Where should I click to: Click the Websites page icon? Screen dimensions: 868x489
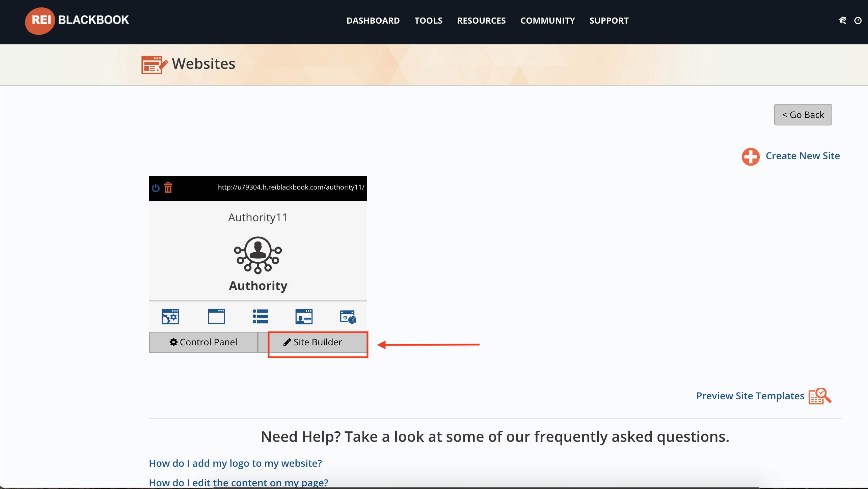154,64
